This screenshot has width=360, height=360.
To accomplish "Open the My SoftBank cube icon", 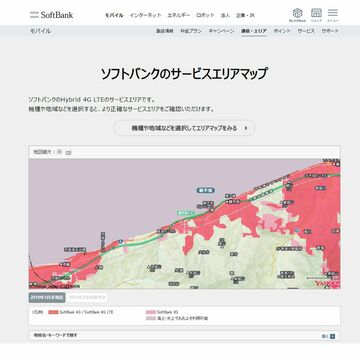I will [x=297, y=14].
